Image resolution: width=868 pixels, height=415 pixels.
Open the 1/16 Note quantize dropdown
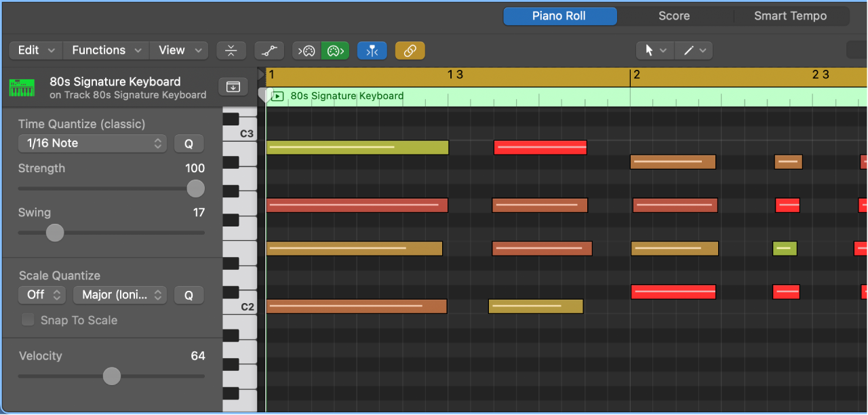click(x=92, y=143)
